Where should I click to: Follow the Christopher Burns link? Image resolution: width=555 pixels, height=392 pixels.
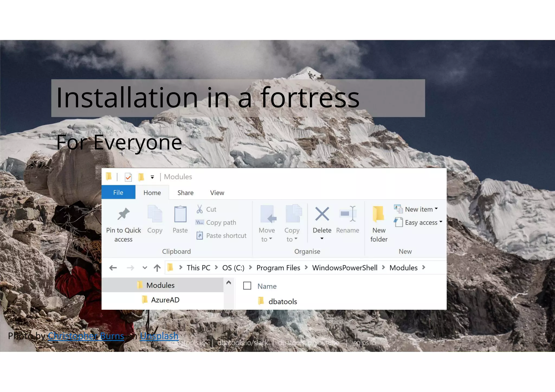[x=86, y=336]
